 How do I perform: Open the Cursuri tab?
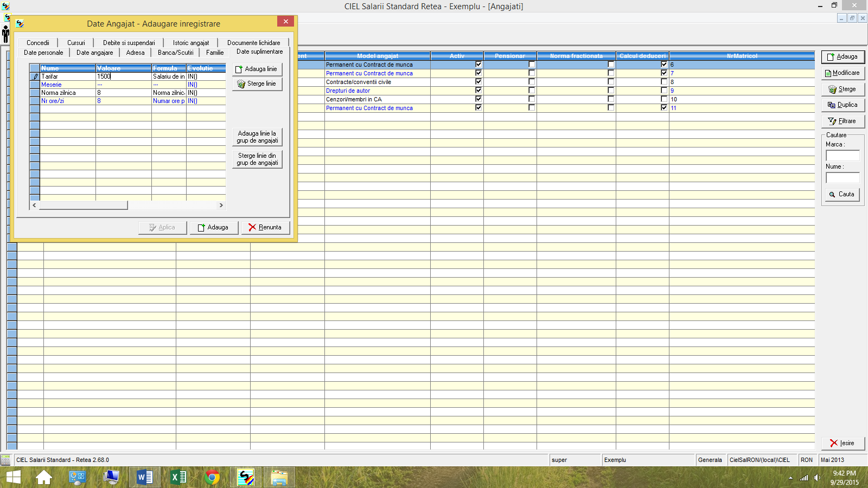76,43
